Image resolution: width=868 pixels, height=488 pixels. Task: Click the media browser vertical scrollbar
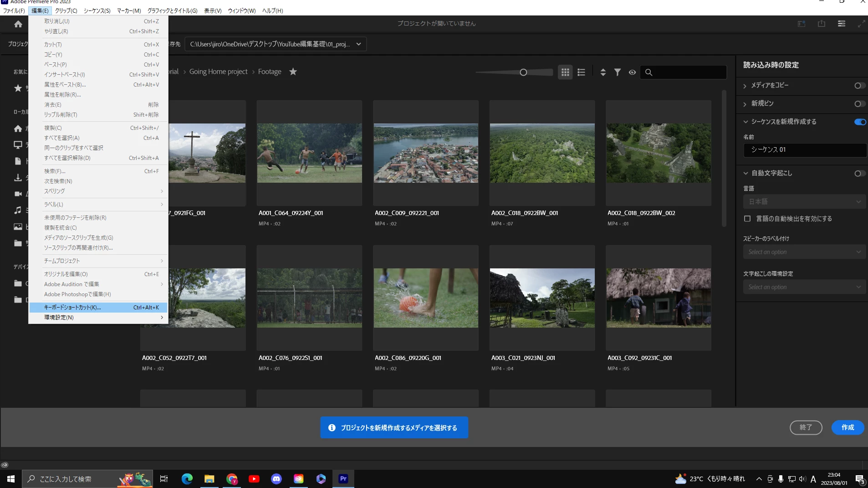click(x=724, y=158)
